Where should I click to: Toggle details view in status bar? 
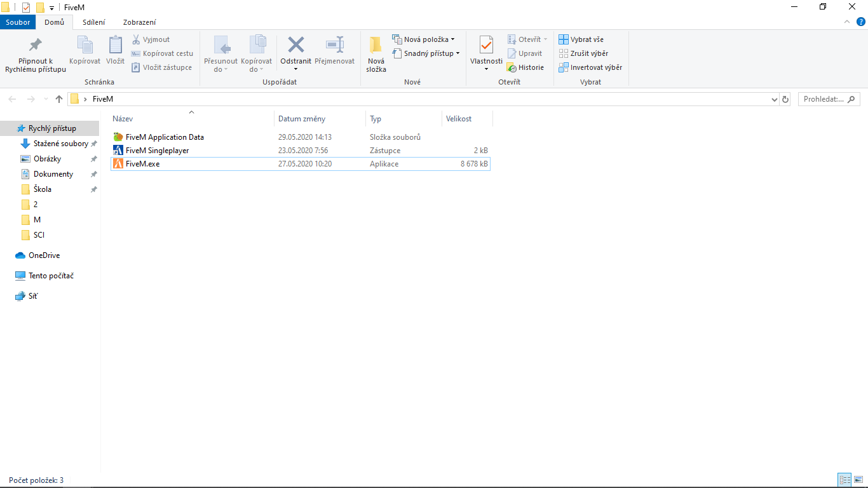[x=844, y=480]
